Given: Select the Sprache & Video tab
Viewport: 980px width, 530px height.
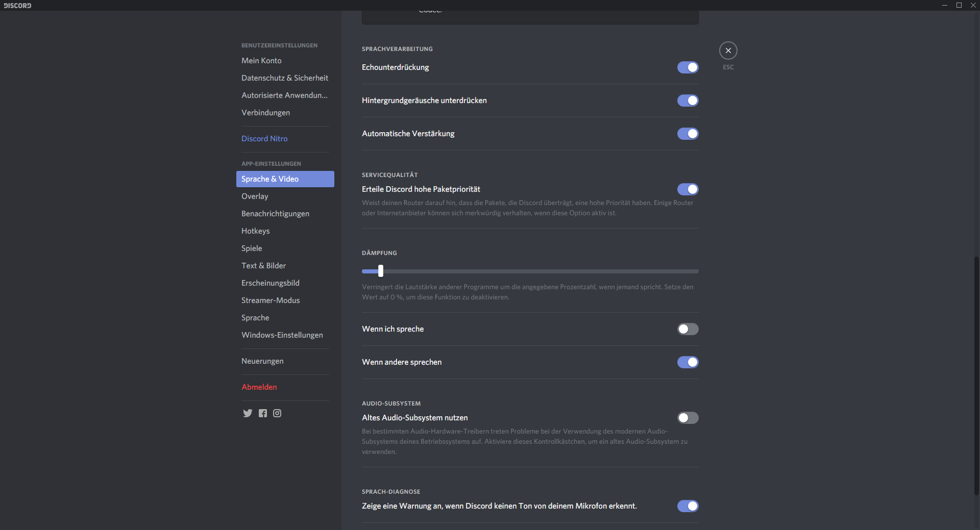Looking at the screenshot, I should (x=285, y=179).
